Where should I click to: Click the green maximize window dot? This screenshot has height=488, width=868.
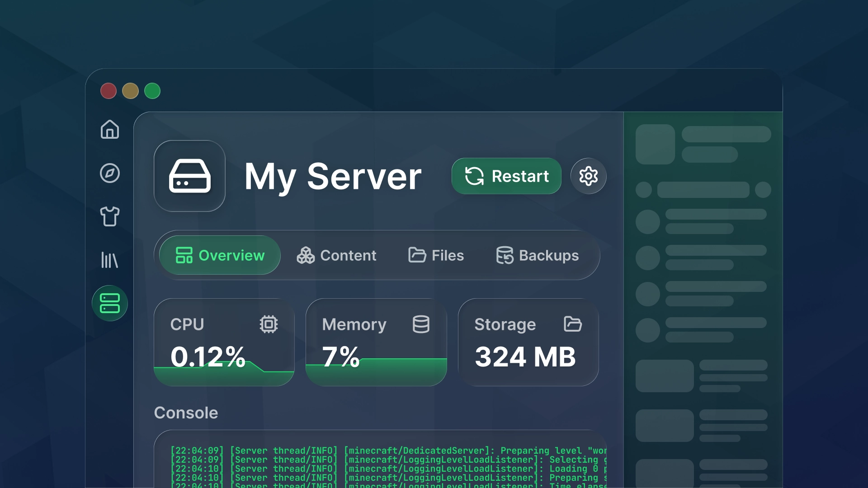pos(152,91)
